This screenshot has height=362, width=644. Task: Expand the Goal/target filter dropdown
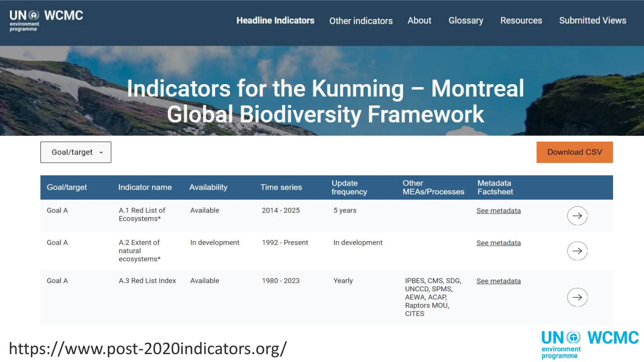[76, 152]
